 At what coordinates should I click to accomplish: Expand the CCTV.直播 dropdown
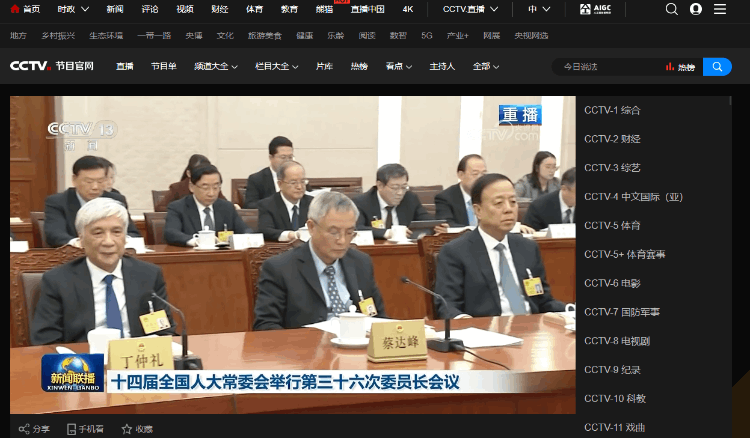470,9
